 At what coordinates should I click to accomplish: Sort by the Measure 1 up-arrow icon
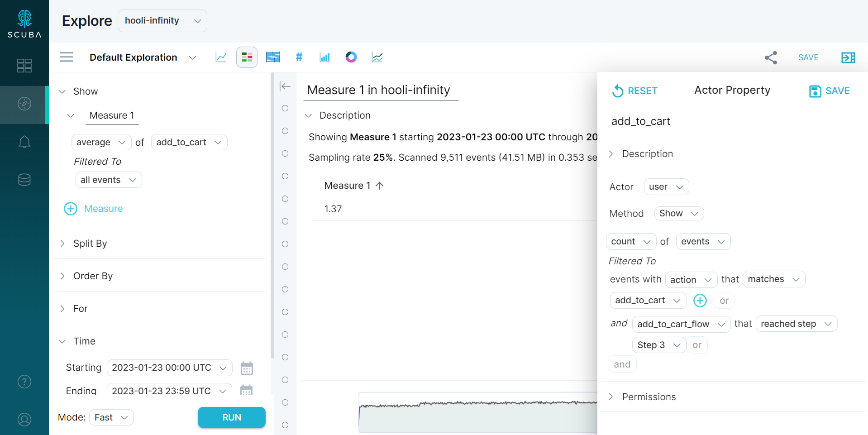pos(380,186)
